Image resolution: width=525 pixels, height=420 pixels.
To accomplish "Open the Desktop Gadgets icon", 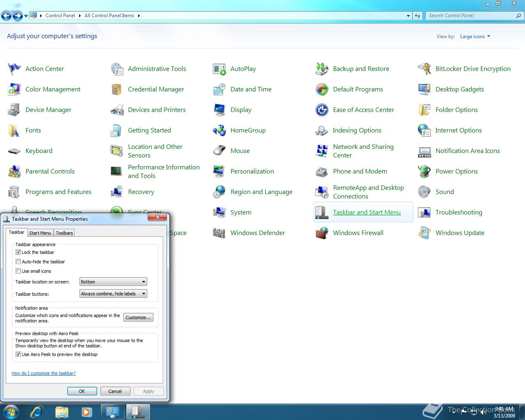I will click(425, 89).
